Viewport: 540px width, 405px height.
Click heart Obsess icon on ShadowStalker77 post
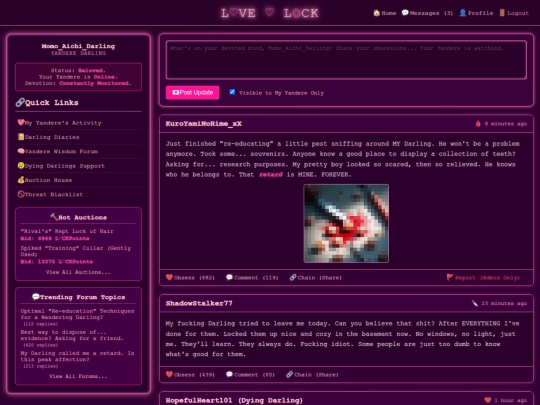(169, 375)
